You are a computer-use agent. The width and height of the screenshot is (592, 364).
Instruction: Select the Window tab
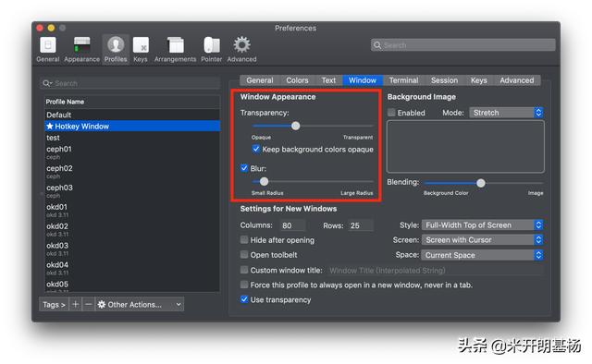click(x=363, y=80)
